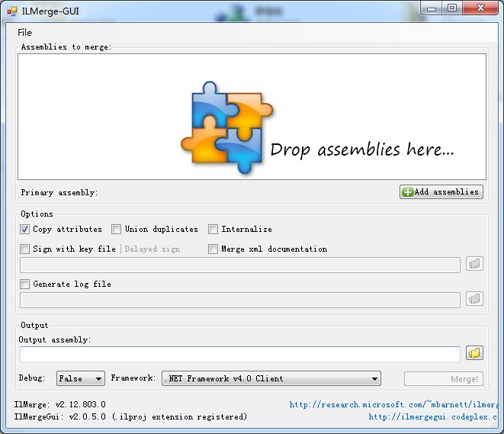The image size is (504, 434).
Task: Click the Merge! button
Action: [x=444, y=379]
